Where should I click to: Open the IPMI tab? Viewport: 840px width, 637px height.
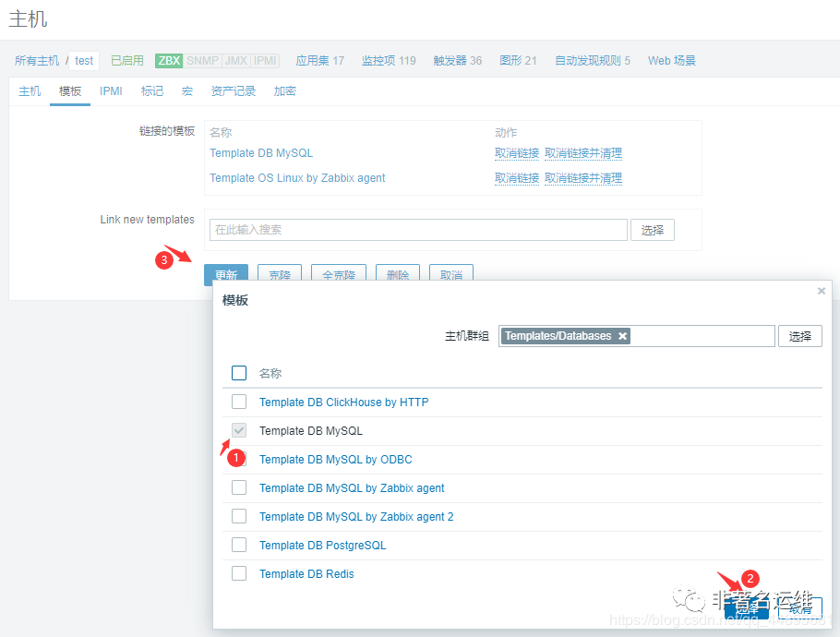(111, 91)
